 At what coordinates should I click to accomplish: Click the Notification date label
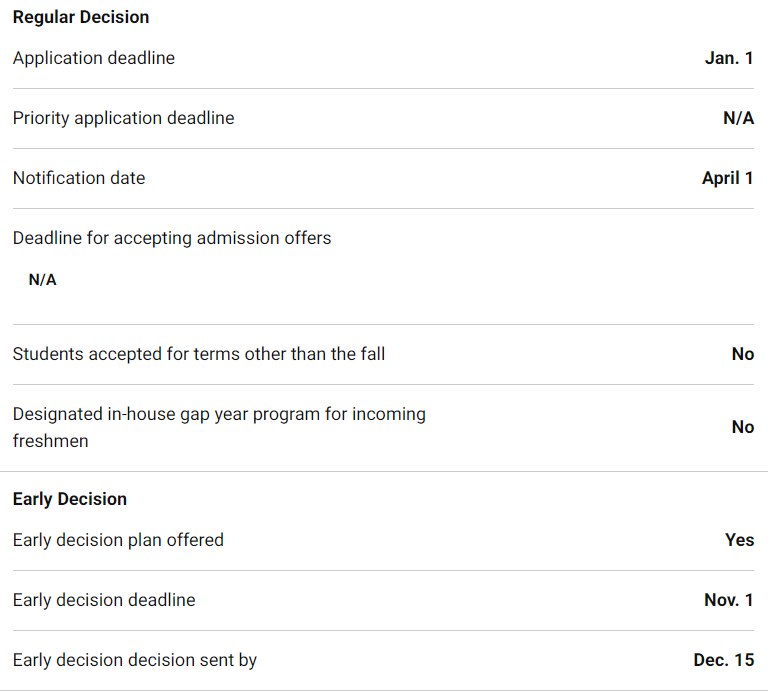point(79,178)
